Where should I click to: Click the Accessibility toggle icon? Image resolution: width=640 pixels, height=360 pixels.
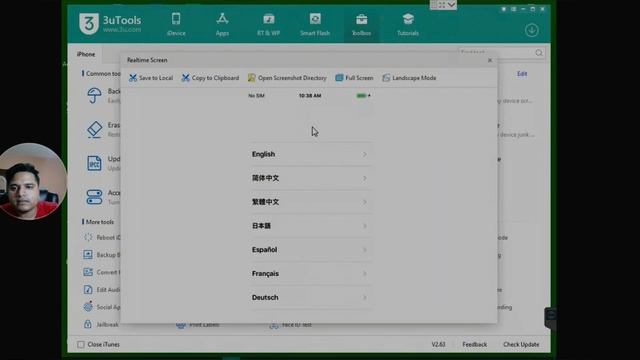pyautogui.click(x=94, y=197)
